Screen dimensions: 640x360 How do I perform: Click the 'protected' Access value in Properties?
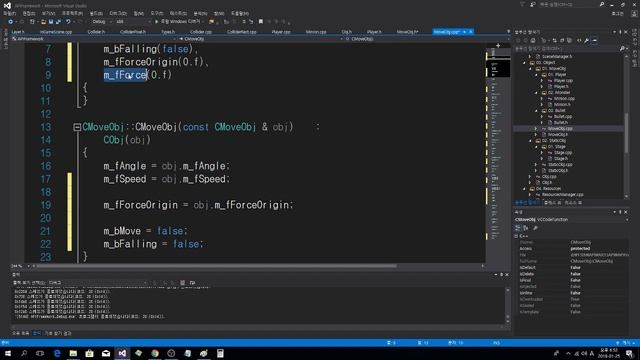tap(580, 249)
